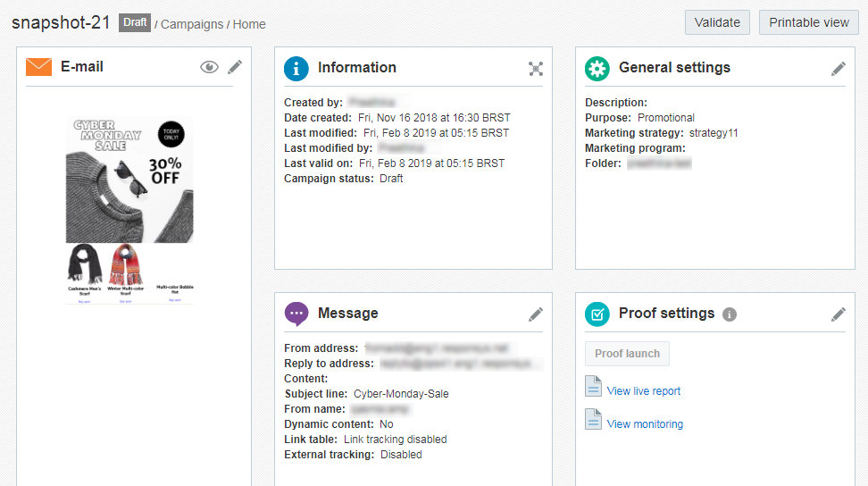Click the purple Message bubble icon
Viewport: 868px width, 486px height.
click(296, 314)
